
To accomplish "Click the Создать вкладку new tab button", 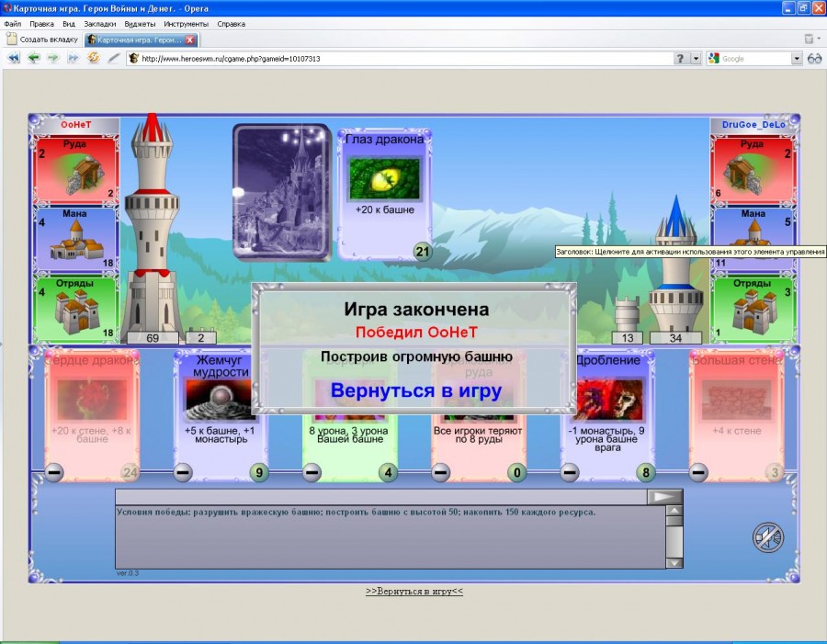I will tap(42, 40).
